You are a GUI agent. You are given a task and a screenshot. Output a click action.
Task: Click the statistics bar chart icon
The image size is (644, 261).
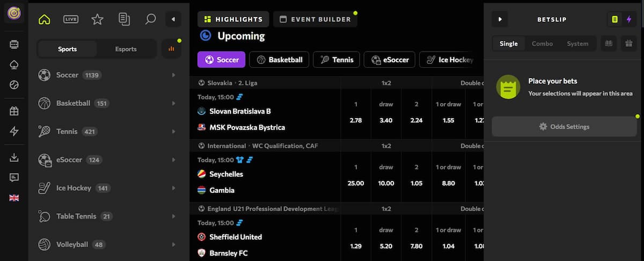(171, 49)
